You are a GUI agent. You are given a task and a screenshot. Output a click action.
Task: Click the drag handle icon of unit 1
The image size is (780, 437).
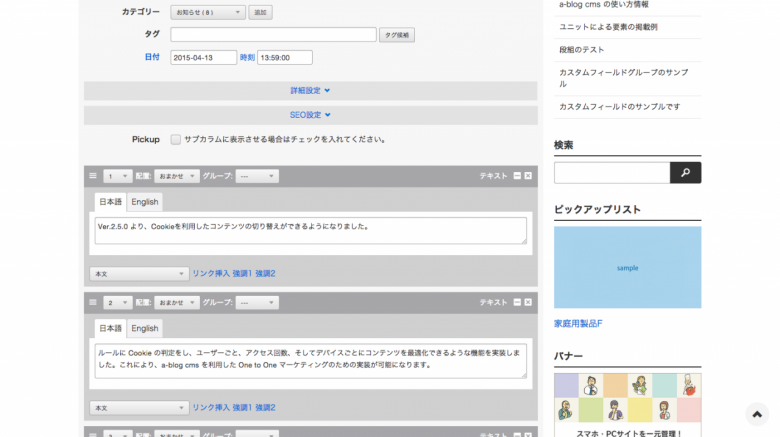point(93,176)
